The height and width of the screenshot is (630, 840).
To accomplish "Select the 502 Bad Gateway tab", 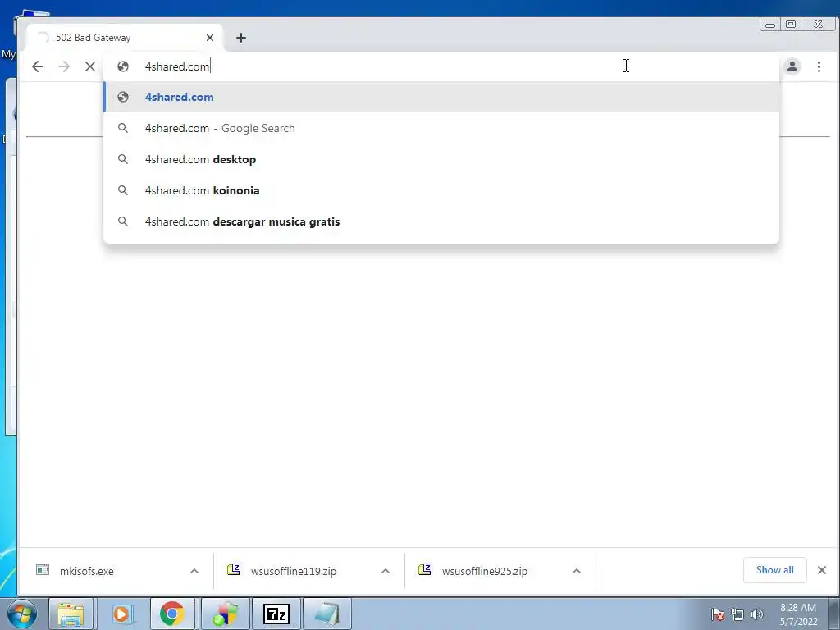I will tap(125, 38).
